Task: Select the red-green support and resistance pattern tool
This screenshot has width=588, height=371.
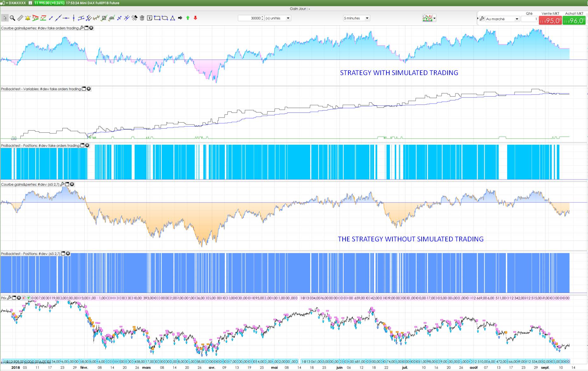Action: pyautogui.click(x=43, y=18)
